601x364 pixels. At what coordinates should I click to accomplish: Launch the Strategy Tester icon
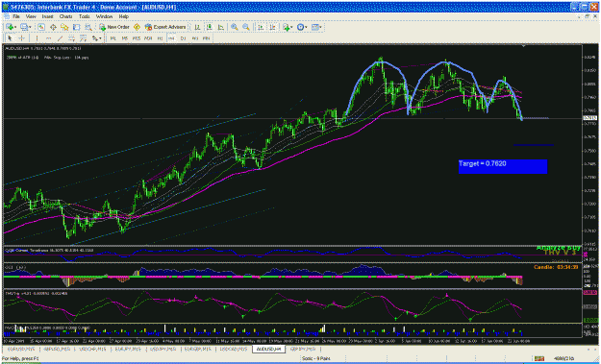[x=88, y=27]
